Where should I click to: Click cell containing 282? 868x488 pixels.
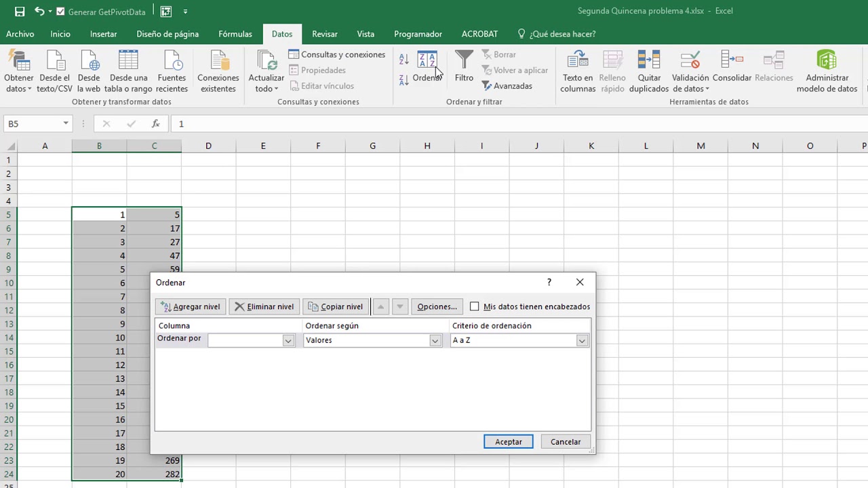tap(154, 474)
